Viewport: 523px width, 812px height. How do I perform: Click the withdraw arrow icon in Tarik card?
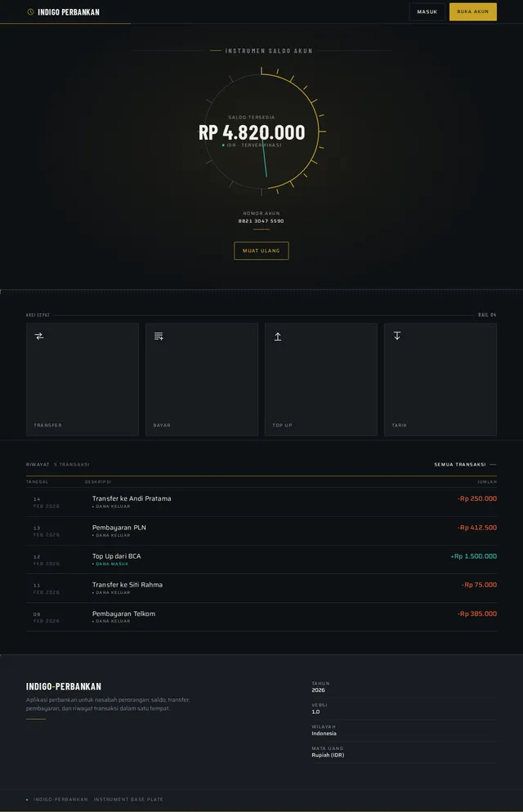397,336
